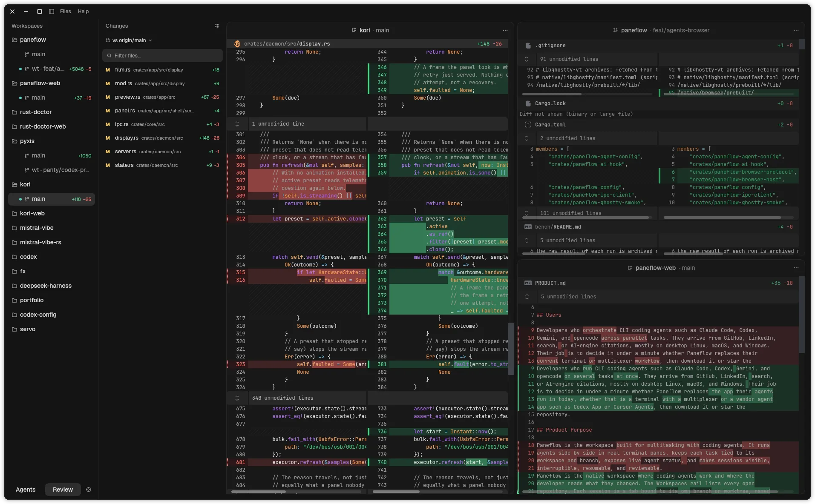Viewport: 815px width, 504px height.
Task: Open server.rs in the changes list
Action: (x=162, y=152)
